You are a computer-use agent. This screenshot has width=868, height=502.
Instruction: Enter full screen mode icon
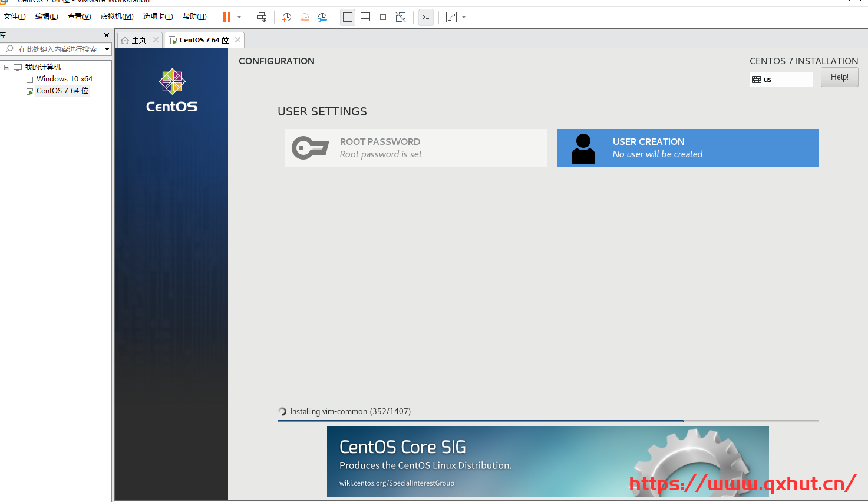[x=383, y=17]
